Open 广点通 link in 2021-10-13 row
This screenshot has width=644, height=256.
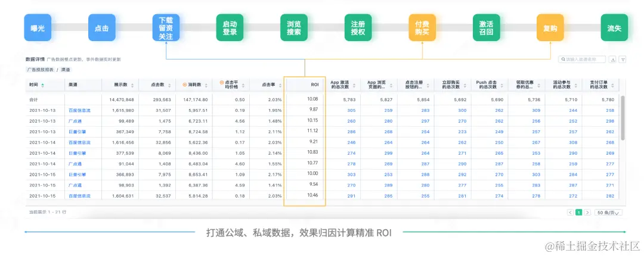coord(75,121)
